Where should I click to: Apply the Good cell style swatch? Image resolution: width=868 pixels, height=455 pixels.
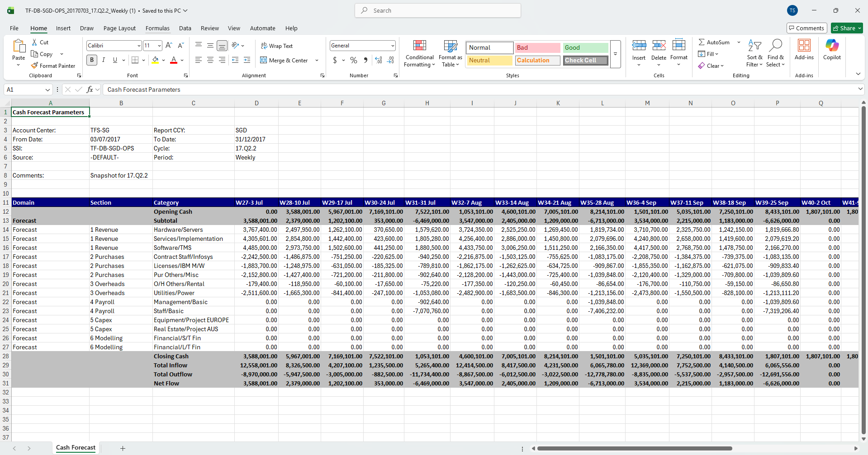pos(585,47)
